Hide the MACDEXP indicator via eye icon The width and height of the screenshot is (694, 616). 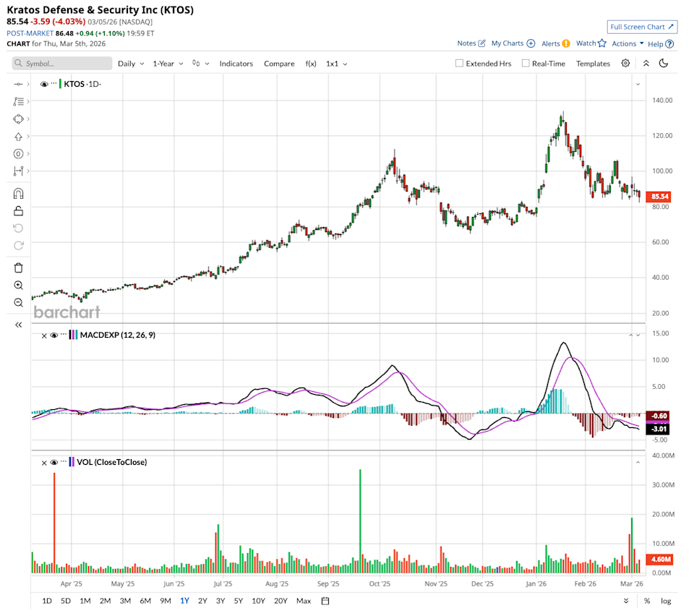pyautogui.click(x=53, y=335)
